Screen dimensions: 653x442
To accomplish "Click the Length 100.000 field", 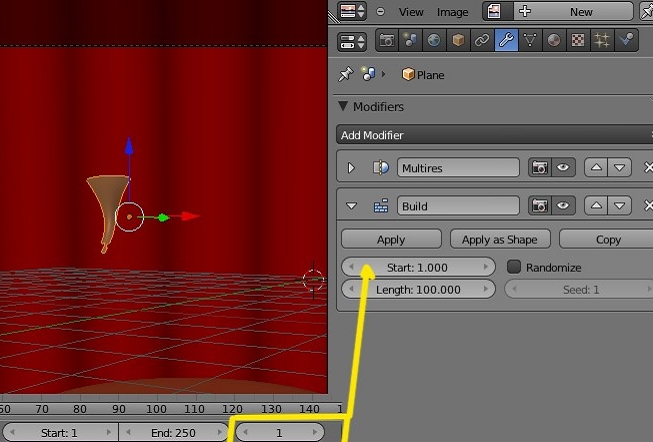I will pyautogui.click(x=418, y=289).
